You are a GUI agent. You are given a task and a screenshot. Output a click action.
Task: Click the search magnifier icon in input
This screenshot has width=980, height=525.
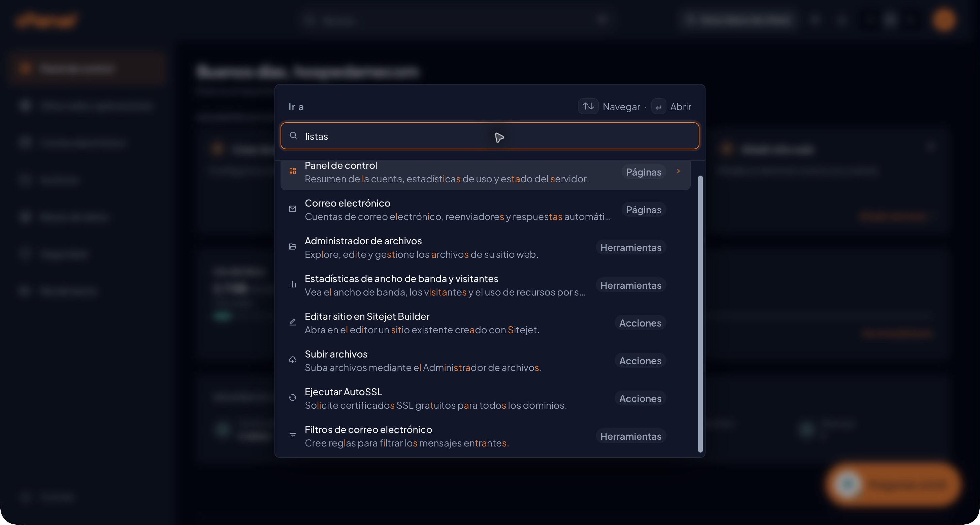(293, 135)
